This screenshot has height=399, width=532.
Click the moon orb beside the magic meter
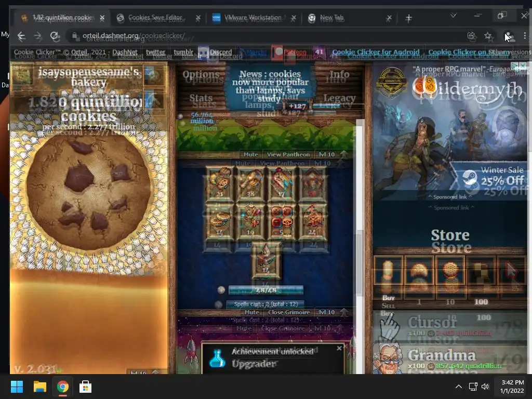pyautogui.click(x=221, y=290)
